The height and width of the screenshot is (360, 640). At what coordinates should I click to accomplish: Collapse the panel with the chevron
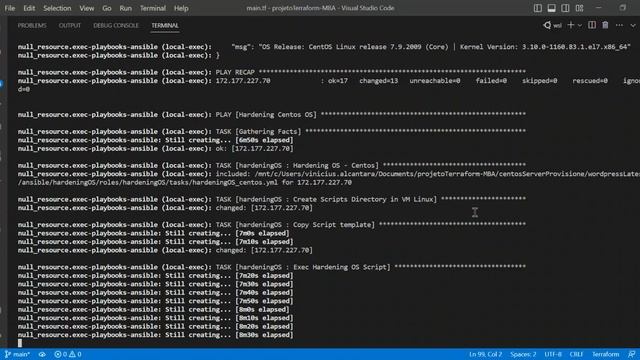(633, 25)
